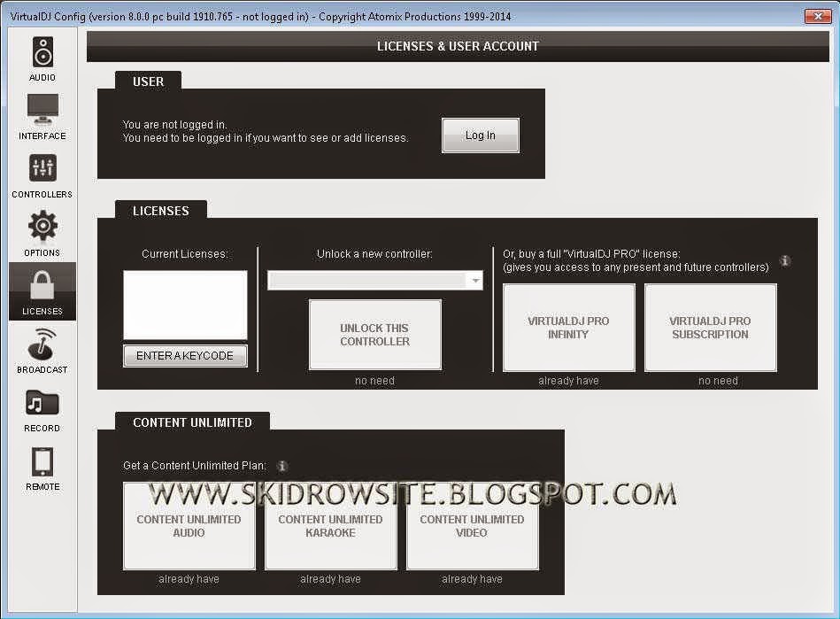Image resolution: width=840 pixels, height=619 pixels.
Task: Select the Controllers mixer icon
Action: pyautogui.click(x=42, y=168)
